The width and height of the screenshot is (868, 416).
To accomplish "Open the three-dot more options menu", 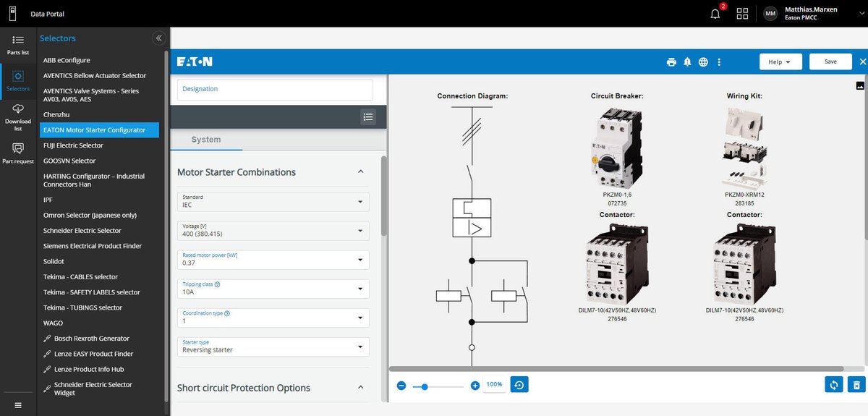I will [718, 62].
